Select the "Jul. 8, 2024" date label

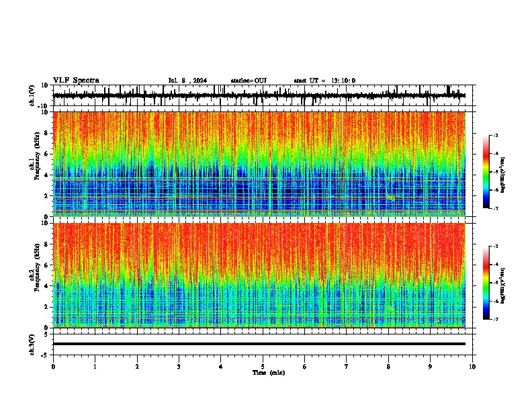click(187, 81)
